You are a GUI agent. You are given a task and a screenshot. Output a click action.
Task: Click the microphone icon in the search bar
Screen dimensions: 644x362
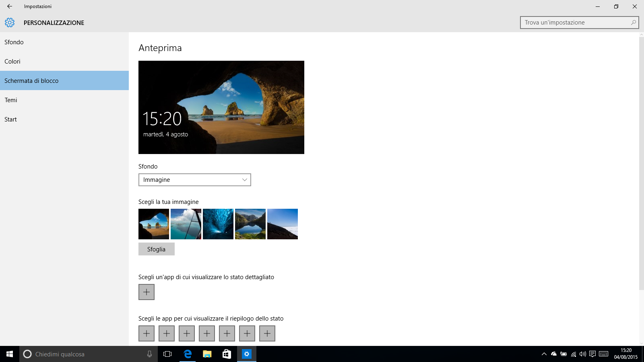pos(149,354)
